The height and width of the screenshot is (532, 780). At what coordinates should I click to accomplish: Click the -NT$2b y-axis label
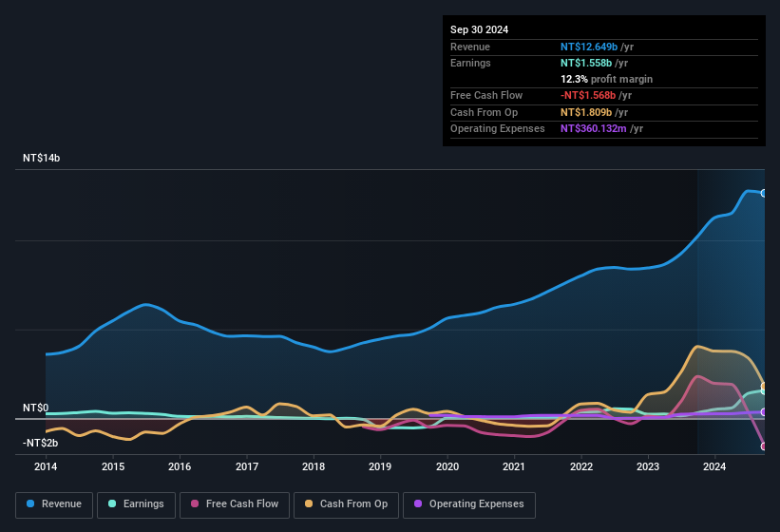tap(40, 443)
